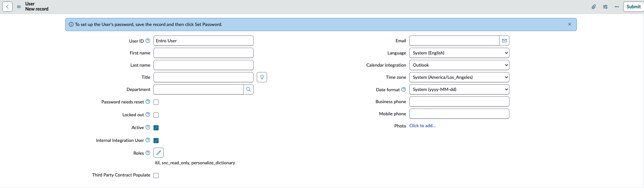This screenshot has height=188, width=644.
Task: Edit Roles with the pencil icon
Action: [x=159, y=153]
